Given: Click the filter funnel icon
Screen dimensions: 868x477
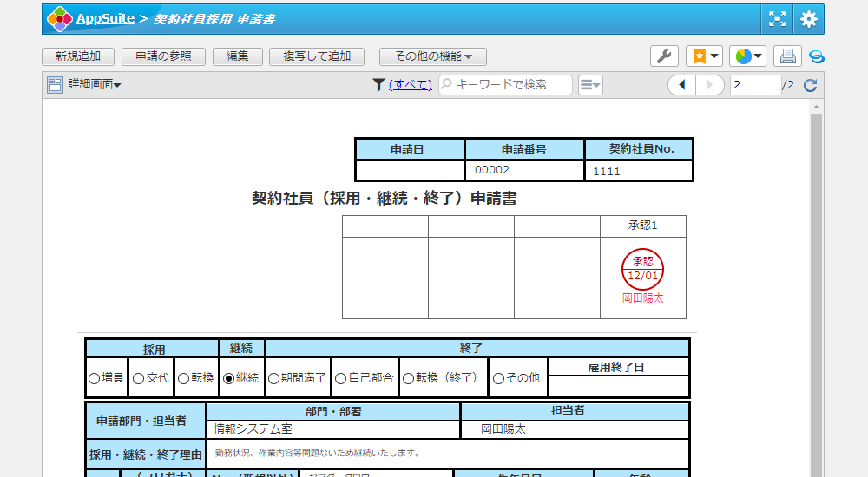Looking at the screenshot, I should pyautogui.click(x=378, y=85).
